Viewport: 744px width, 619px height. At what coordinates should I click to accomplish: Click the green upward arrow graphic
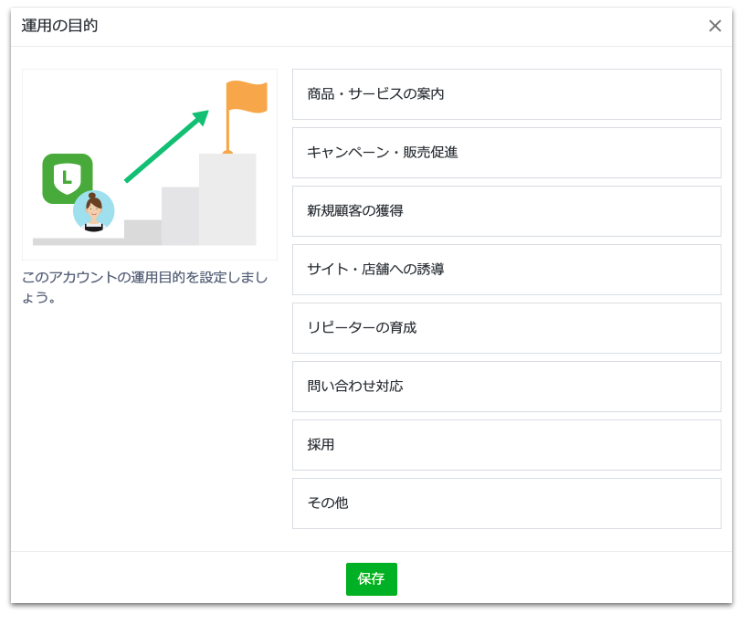167,146
